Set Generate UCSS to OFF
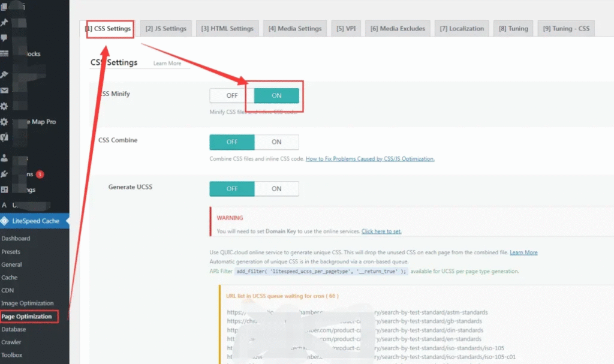 232,189
